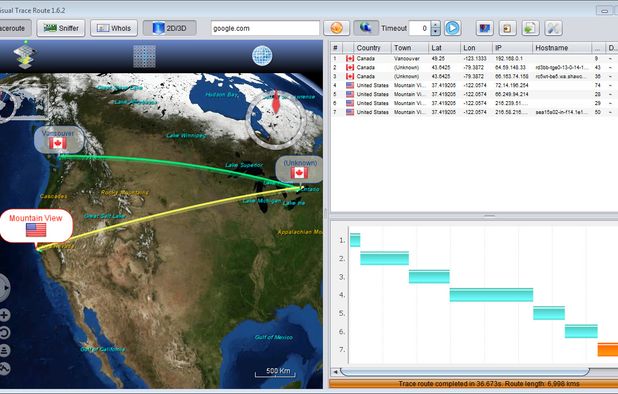Screen dimensions: 618x394
Task: Click IP 72.14.196.254 in row 4
Action: 512,85
